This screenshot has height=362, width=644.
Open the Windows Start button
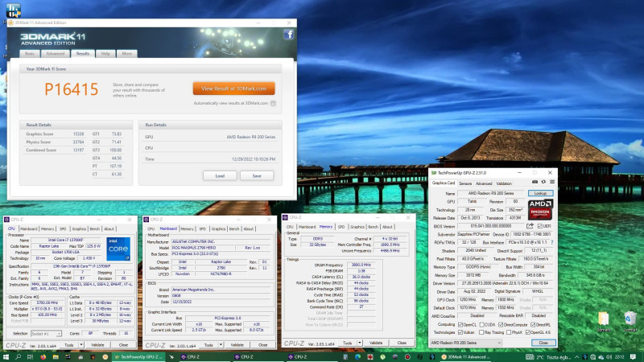(6, 357)
